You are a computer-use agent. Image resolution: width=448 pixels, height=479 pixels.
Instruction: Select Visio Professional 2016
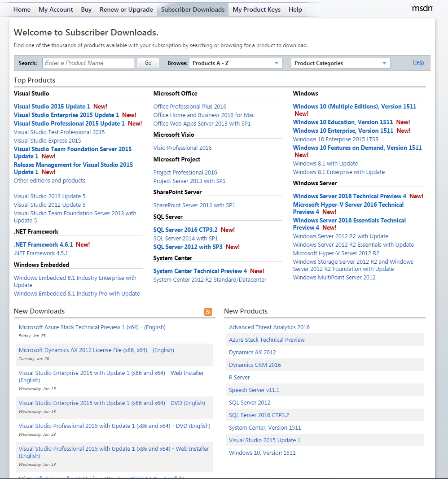point(182,148)
